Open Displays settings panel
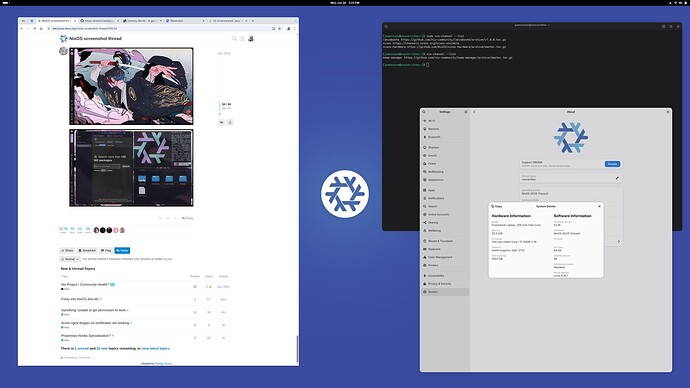The height and width of the screenshot is (388, 690). (445, 147)
